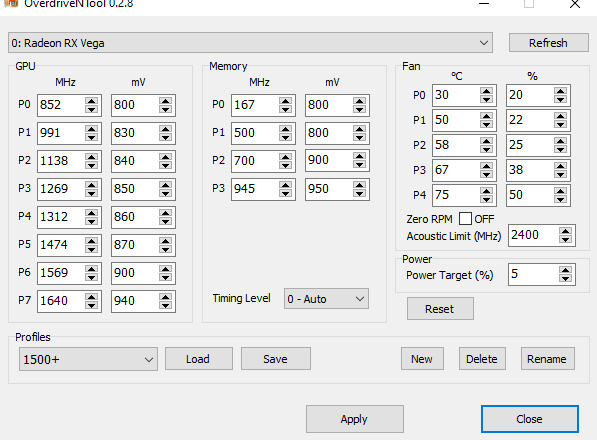Save the current profile
The image size is (597, 440).
[275, 359]
